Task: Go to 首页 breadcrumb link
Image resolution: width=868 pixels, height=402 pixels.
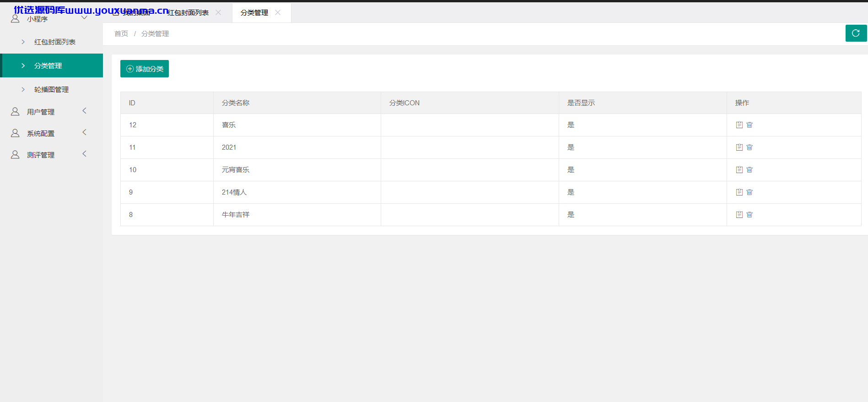Action: 121,33
